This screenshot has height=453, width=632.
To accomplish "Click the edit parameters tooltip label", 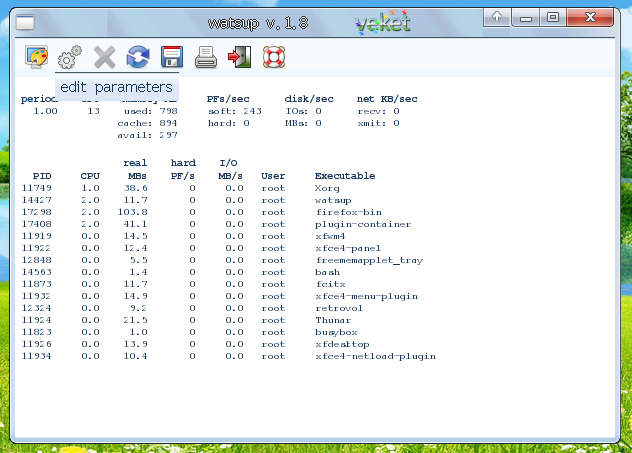I will (116, 87).
